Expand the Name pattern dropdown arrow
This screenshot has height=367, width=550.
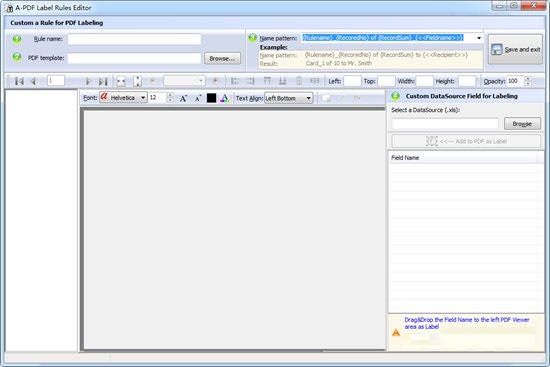pos(479,38)
